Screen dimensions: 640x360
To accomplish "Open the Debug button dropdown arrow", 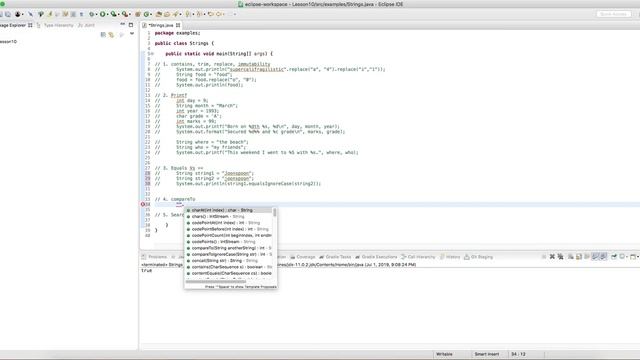I will [x=96, y=14].
